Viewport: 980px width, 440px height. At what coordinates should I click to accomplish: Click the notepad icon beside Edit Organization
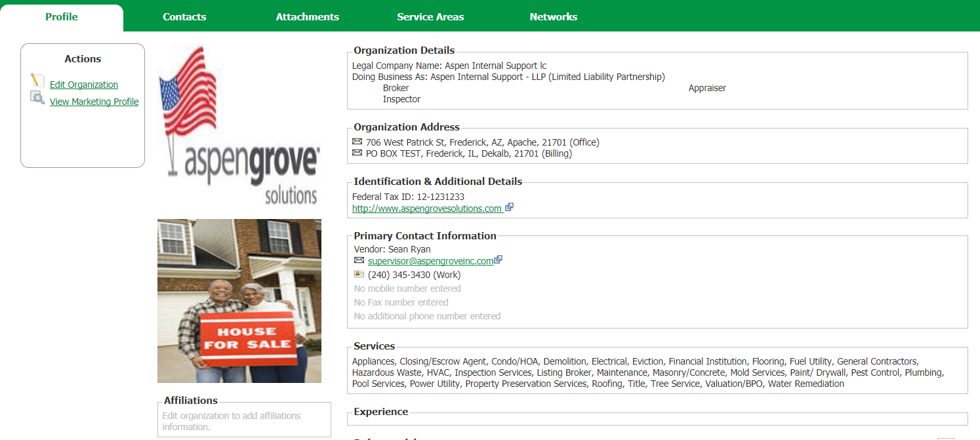(x=37, y=81)
